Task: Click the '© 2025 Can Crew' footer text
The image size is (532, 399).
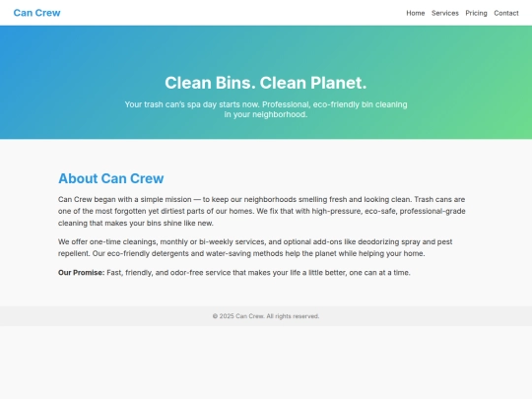Action: 266,316
